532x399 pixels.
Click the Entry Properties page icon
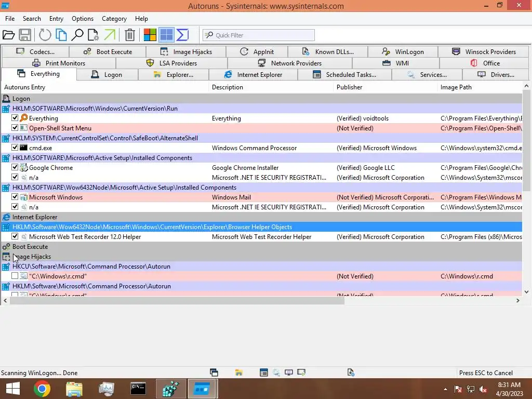[x=94, y=35]
